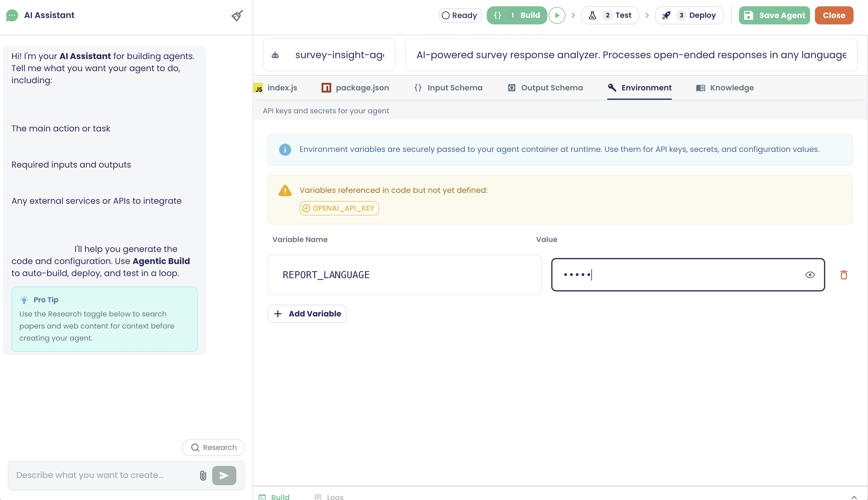Click the Add Variable button

point(307,313)
